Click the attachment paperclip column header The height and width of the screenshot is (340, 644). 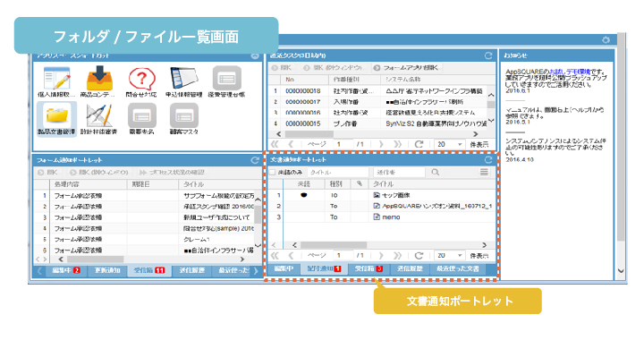360,184
